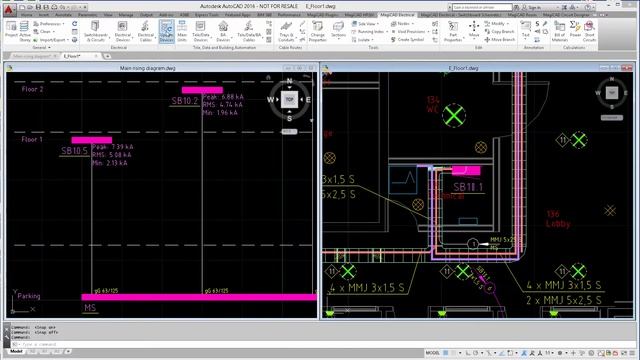Switch to the Home ribbon tab
The width and height of the screenshot is (640, 360).
27,15
